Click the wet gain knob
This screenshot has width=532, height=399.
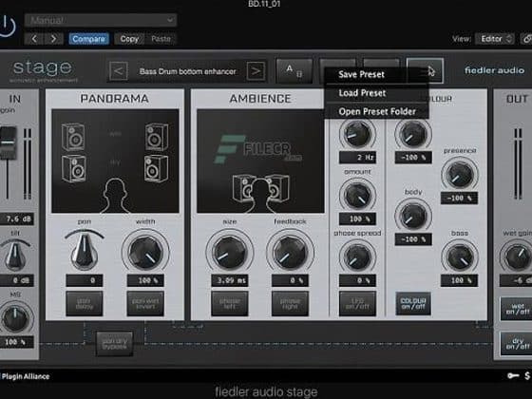pos(517,256)
